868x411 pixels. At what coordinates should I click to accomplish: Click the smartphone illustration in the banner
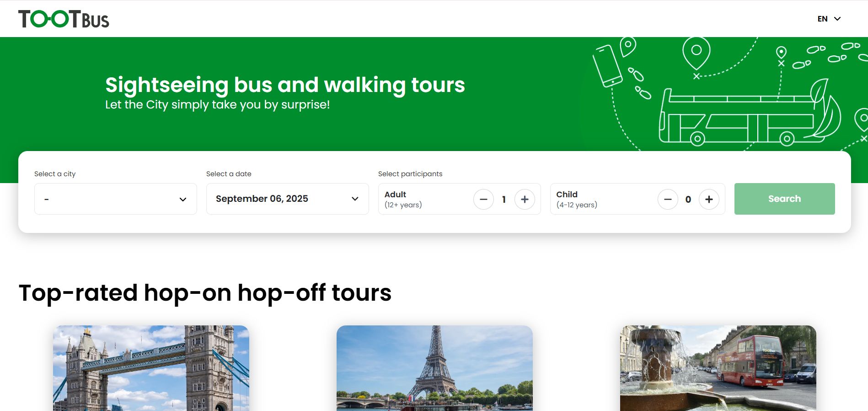coord(607,65)
